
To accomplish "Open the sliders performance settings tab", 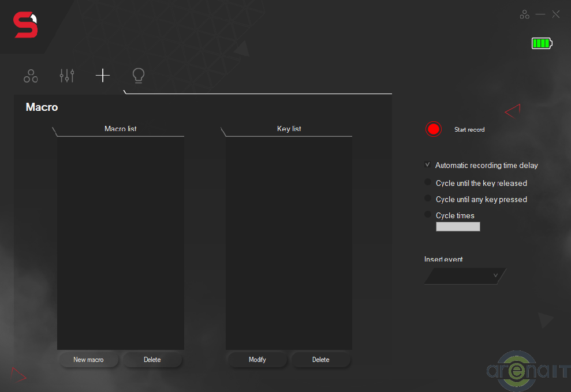I will click(67, 76).
